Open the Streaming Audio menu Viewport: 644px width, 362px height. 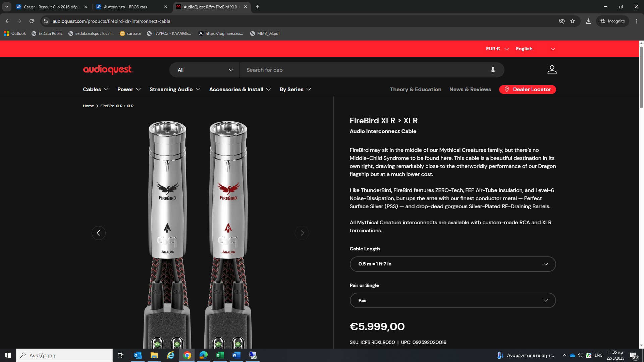175,89
